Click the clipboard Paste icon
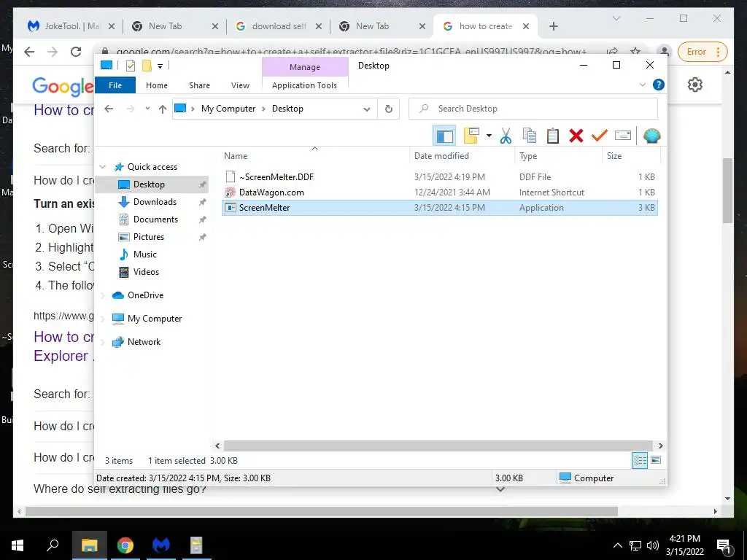Viewport: 747px width, 560px height. [x=553, y=136]
